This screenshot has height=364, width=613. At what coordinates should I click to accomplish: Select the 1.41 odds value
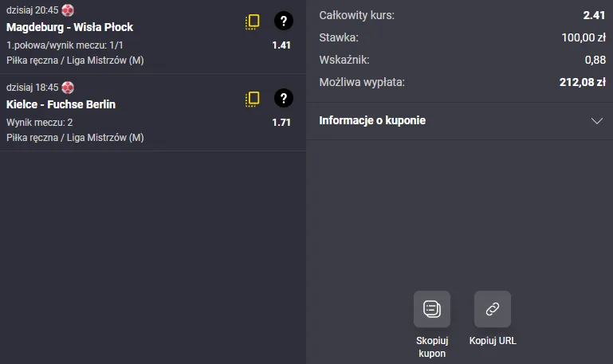tap(281, 45)
